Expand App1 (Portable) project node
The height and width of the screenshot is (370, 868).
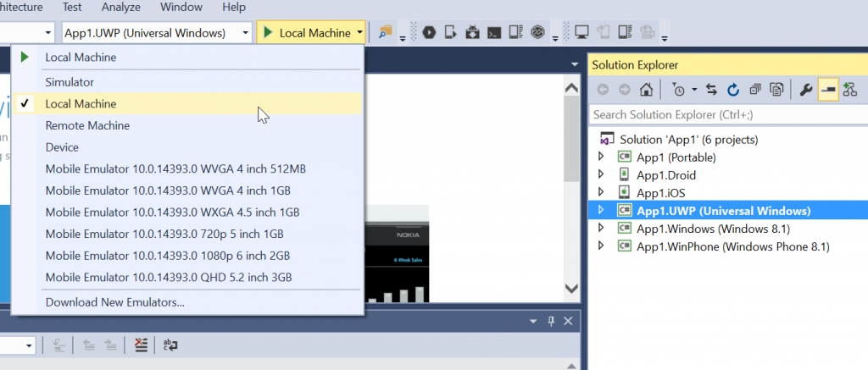[601, 157]
